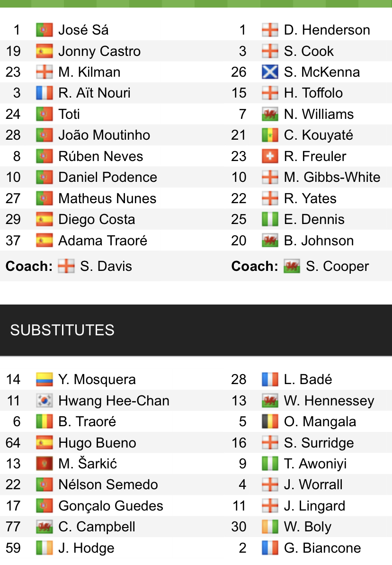
Task: Select B. Johnson, number 20
Action: (x=319, y=241)
